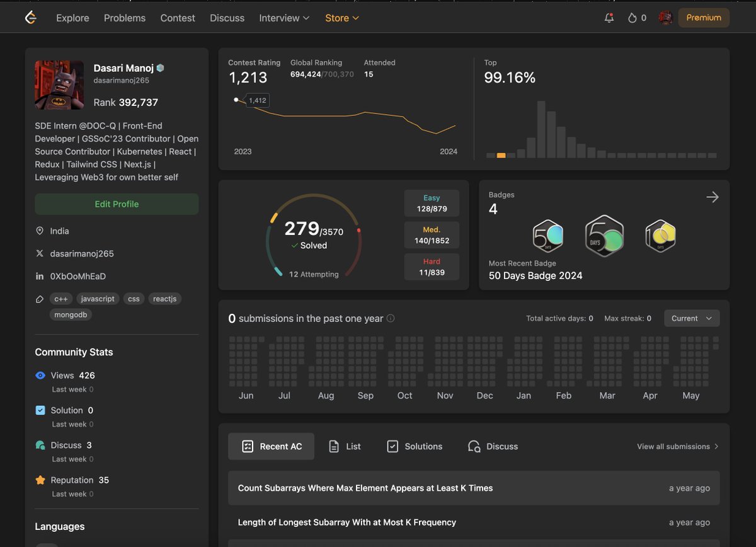Image resolution: width=756 pixels, height=547 pixels.
Task: Check the streak flame icon
Action: [x=632, y=18]
